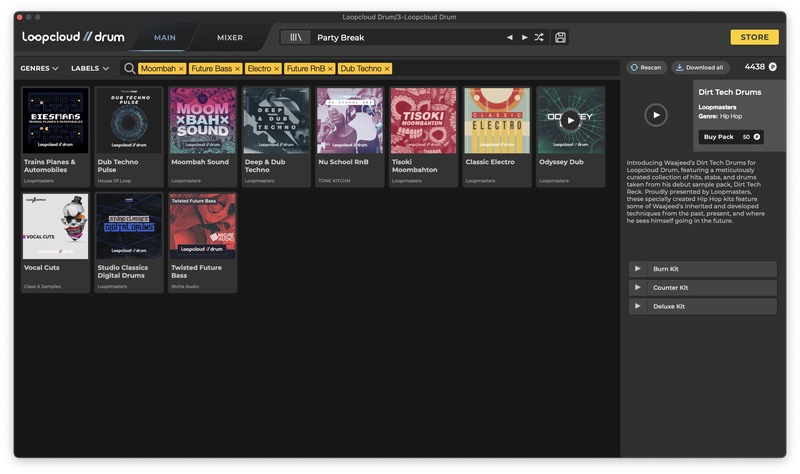The width and height of the screenshot is (800, 474).
Task: Switch to the Mixer tab
Action: point(230,38)
